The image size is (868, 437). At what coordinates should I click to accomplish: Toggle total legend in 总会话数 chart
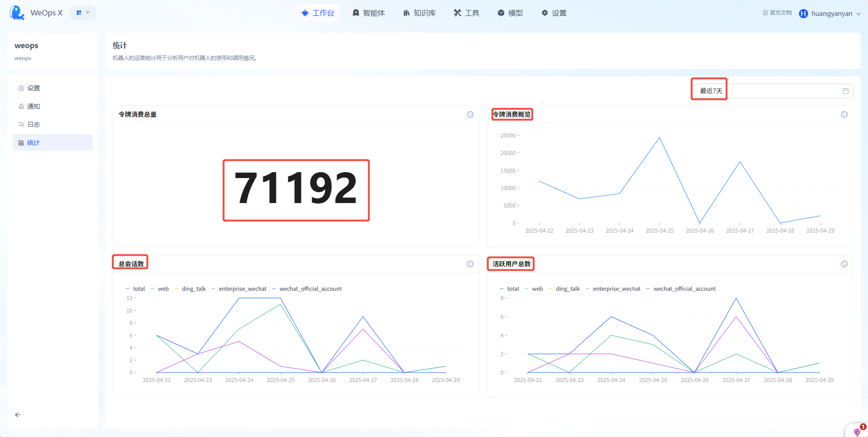coord(135,289)
